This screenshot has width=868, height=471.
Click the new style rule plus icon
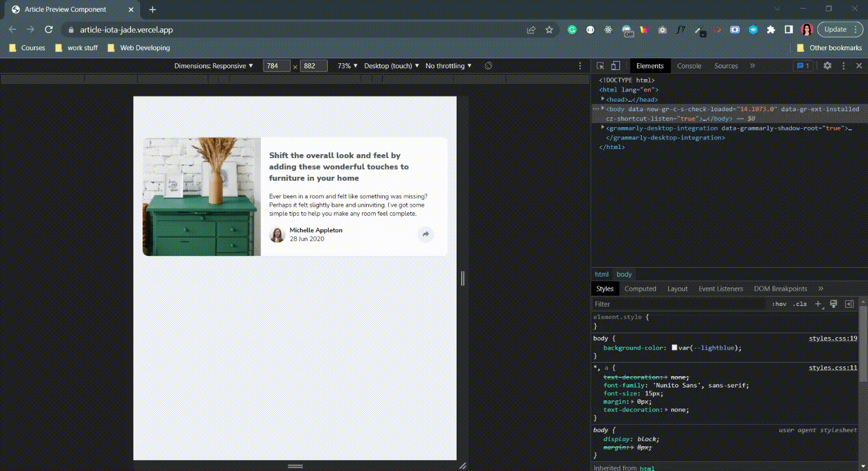pyautogui.click(x=818, y=304)
